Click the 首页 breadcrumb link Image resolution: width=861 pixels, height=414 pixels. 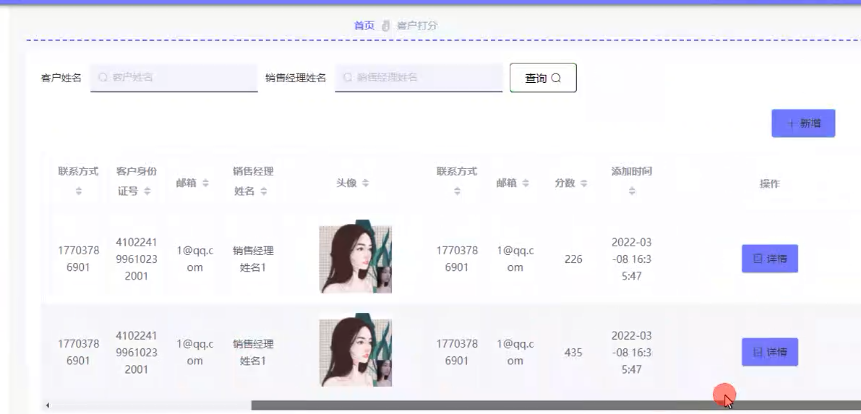point(364,25)
